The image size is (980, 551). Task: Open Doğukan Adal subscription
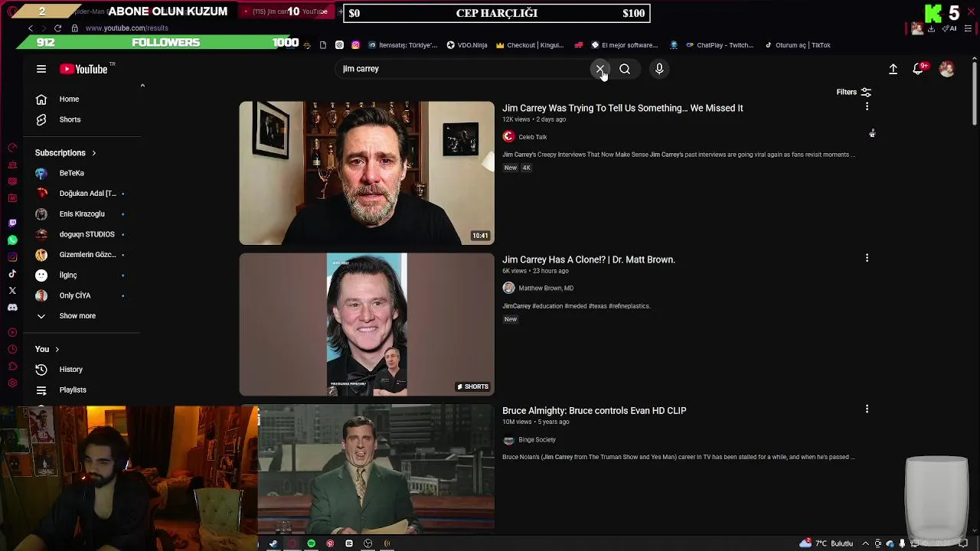coord(82,194)
